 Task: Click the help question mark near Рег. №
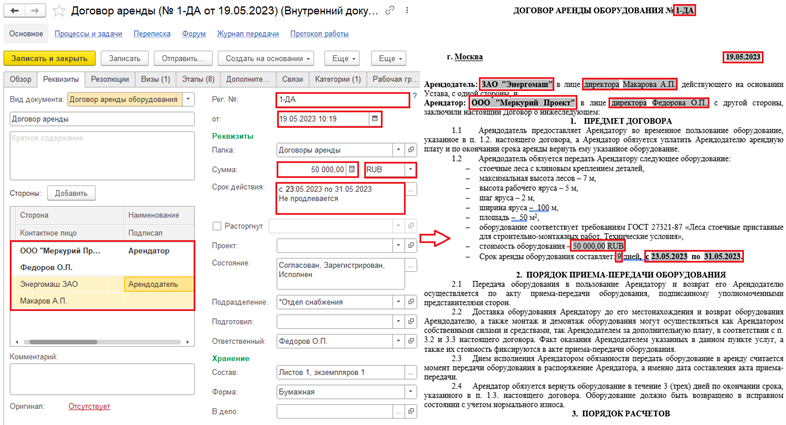coord(415,95)
